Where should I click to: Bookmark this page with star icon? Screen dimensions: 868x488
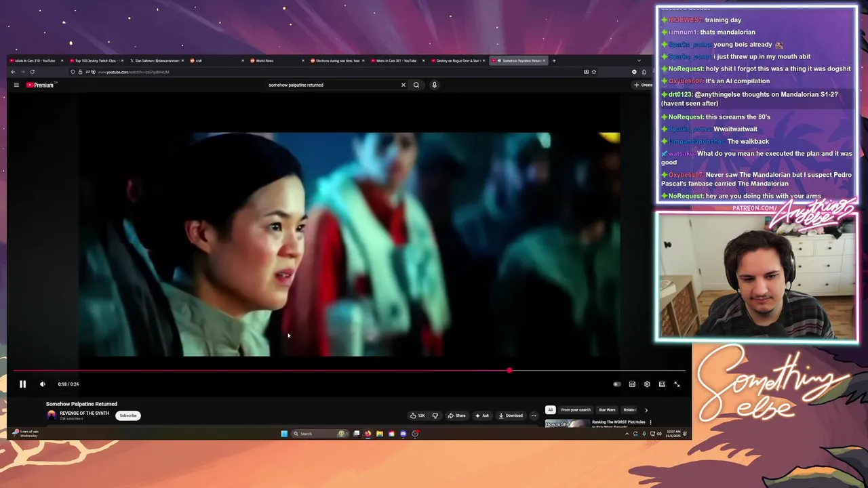click(593, 72)
